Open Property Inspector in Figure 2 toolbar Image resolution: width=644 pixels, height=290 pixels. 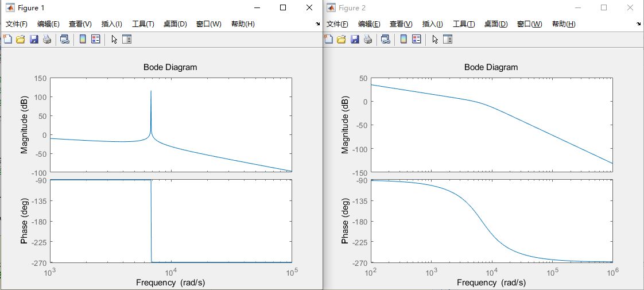(448, 40)
